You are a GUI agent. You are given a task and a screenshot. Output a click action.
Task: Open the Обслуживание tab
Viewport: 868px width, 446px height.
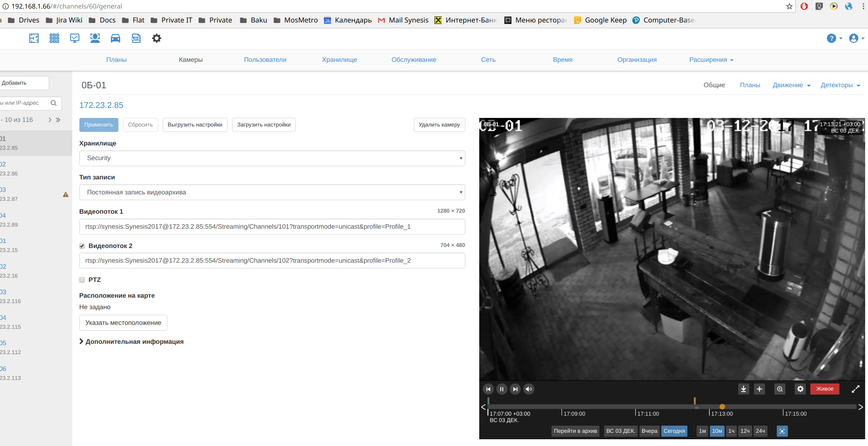coord(414,60)
